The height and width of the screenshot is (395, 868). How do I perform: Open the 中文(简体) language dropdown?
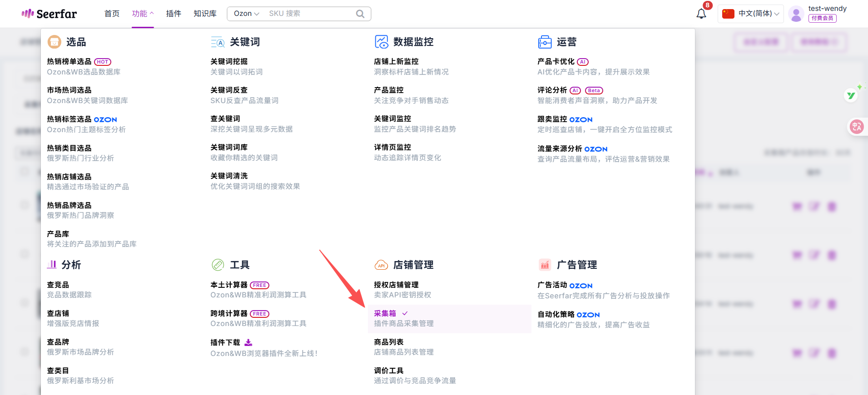click(750, 14)
